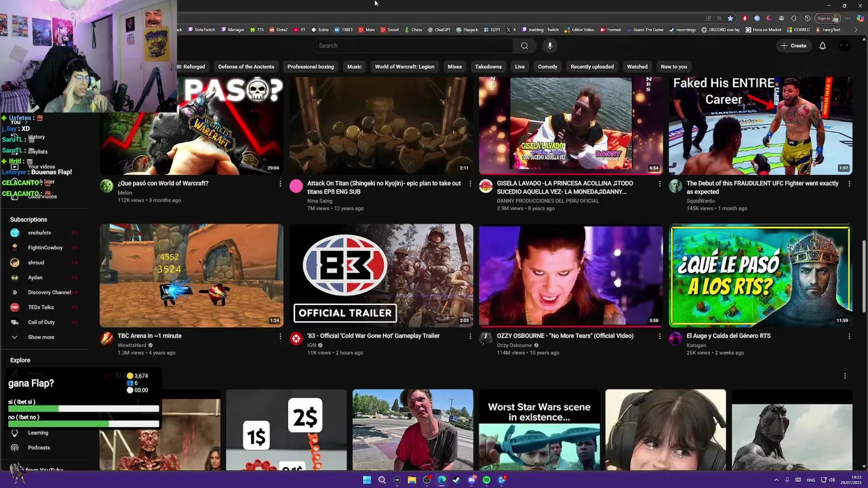The image size is (868, 488).
Task: Click the SquidWardo channel avatar
Action: pos(675,186)
